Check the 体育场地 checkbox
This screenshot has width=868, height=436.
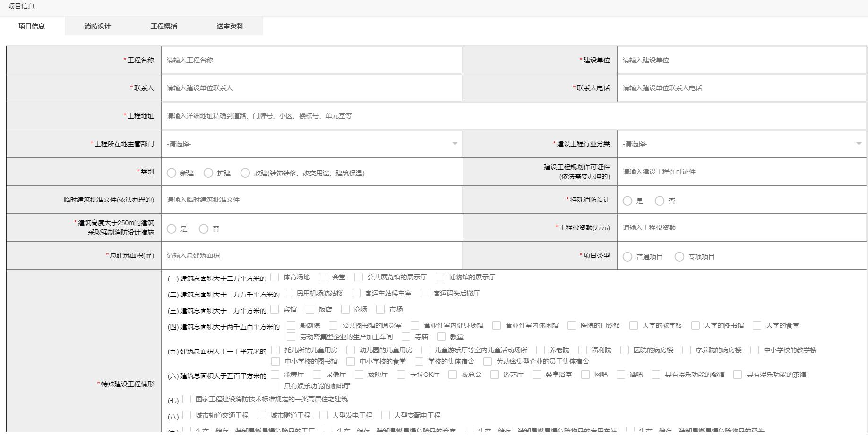point(274,278)
